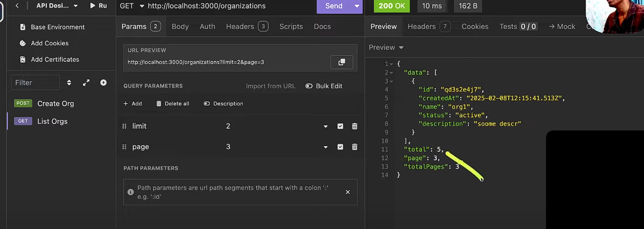Open the Docs tab

pos(322,27)
